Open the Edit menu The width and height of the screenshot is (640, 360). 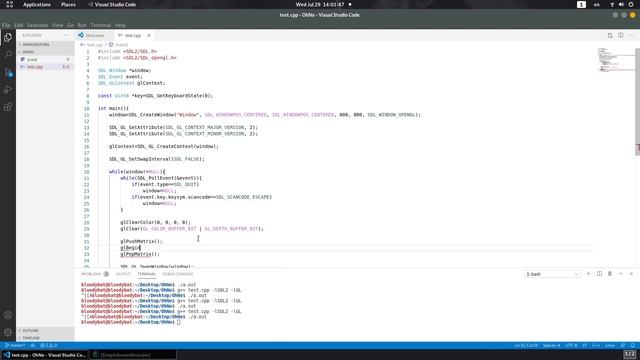pyautogui.click(x=19, y=25)
